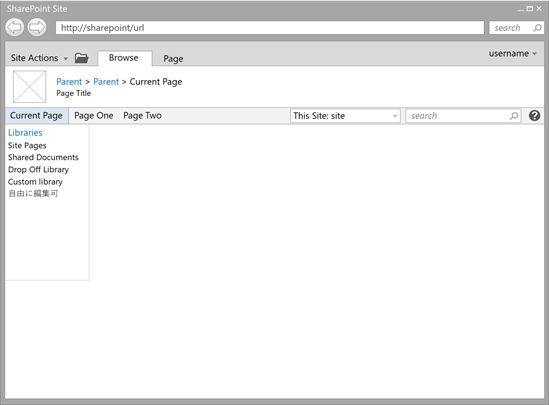Open Drop Off Library in the sidebar
Screen dimensions: 549x405
tap(38, 169)
